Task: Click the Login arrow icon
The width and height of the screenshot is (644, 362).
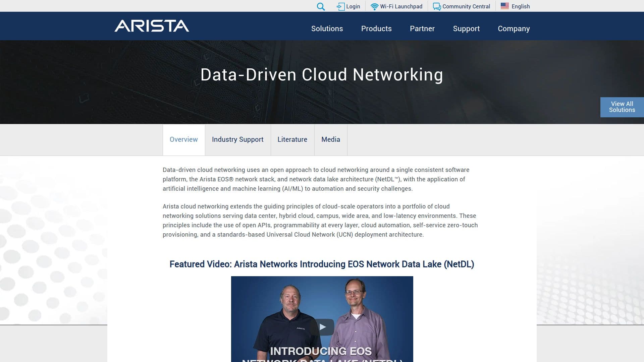Action: (340, 6)
